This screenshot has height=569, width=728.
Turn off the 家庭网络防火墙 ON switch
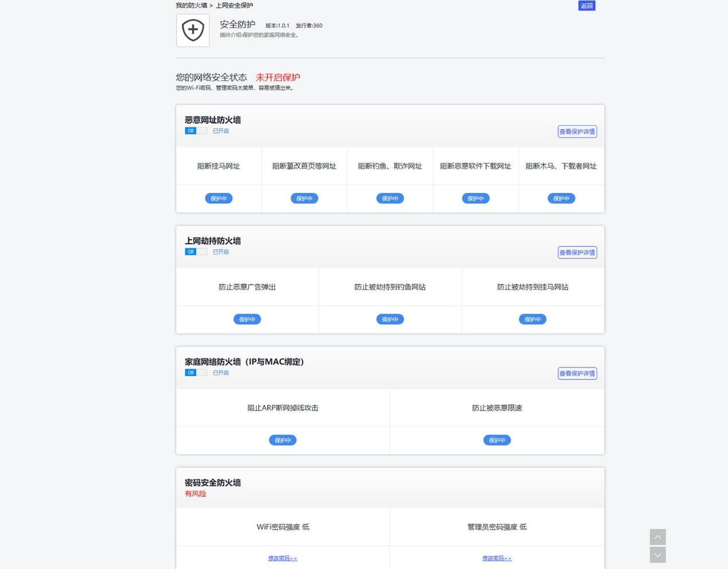tap(196, 373)
